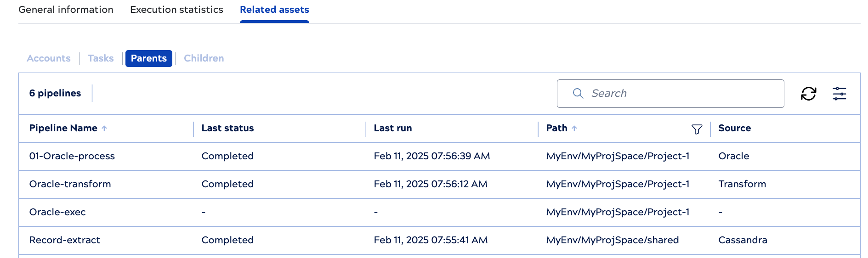This screenshot has height=258, width=868.
Task: Open the table column settings icon
Action: pyautogui.click(x=839, y=94)
